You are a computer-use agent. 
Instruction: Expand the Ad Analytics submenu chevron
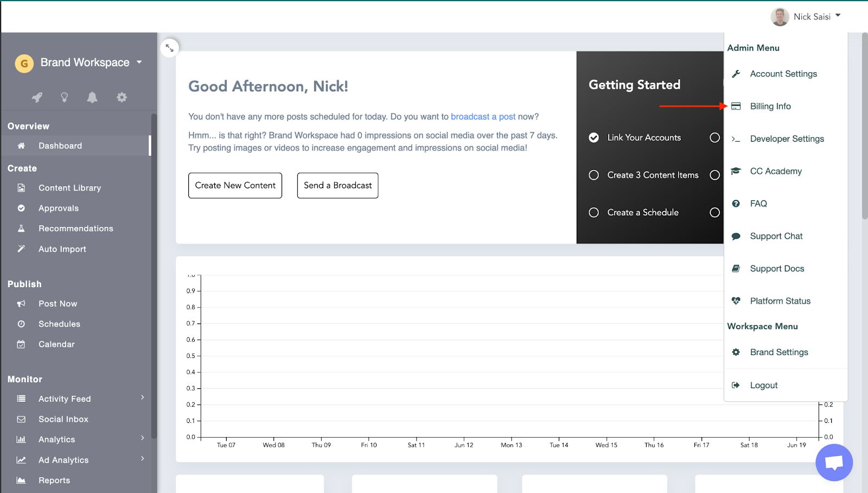point(143,459)
